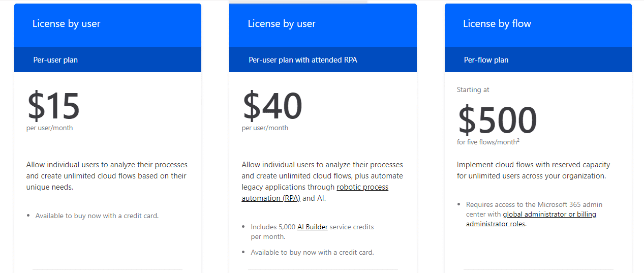Click 'per user/month' under the $40 price
The height and width of the screenshot is (273, 644).
(265, 128)
